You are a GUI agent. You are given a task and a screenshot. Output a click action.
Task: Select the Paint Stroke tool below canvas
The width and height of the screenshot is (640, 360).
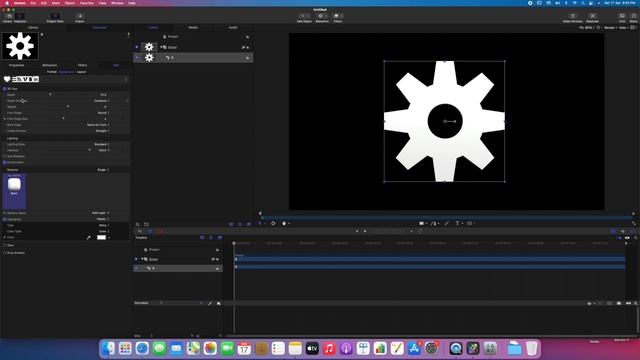pos(447,223)
